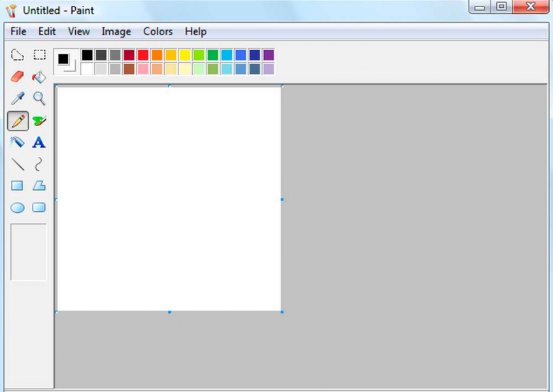Viewport: 553px width, 392px height.
Task: Pick the Magnifier tool
Action: (39, 98)
